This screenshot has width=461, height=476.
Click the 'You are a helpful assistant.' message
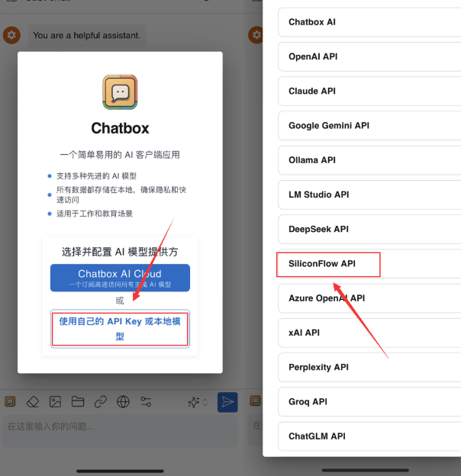tap(87, 36)
